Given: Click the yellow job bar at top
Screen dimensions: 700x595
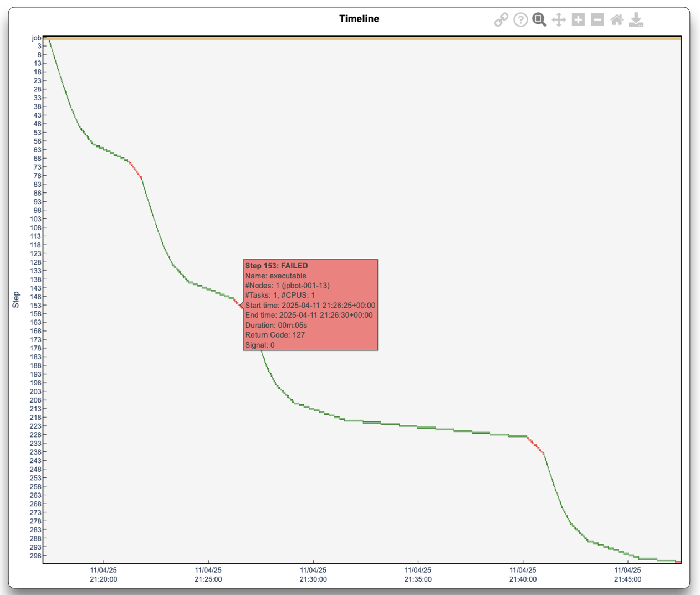Looking at the screenshot, I should coord(361,38).
